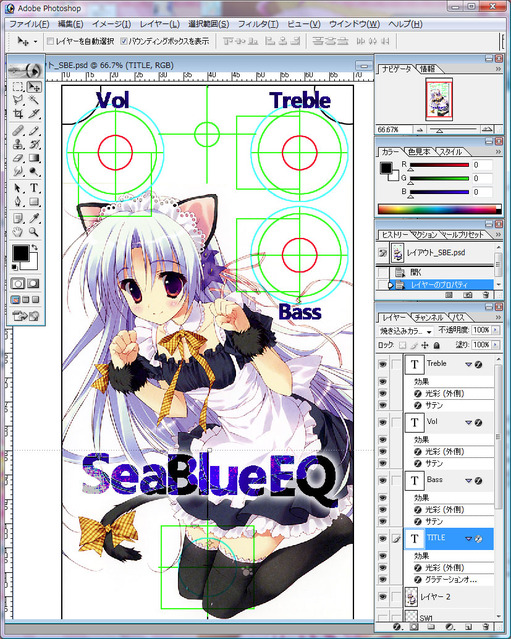This screenshot has width=511, height=639.
Task: Uncheck show bounding box checkbox
Action: pos(124,41)
